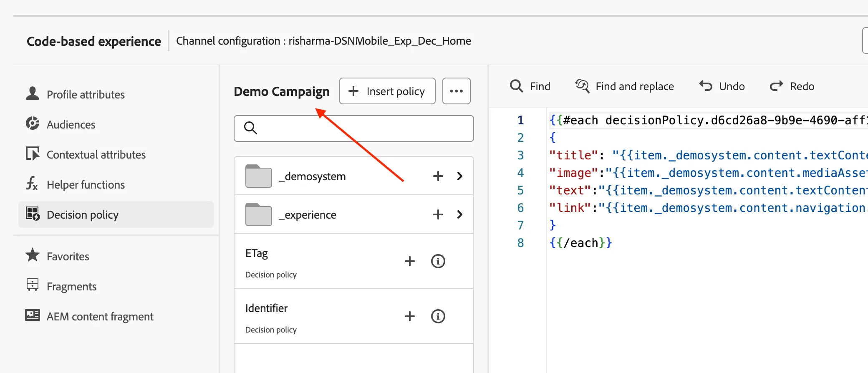The width and height of the screenshot is (868, 373).
Task: Click the Fragments icon
Action: point(33,285)
